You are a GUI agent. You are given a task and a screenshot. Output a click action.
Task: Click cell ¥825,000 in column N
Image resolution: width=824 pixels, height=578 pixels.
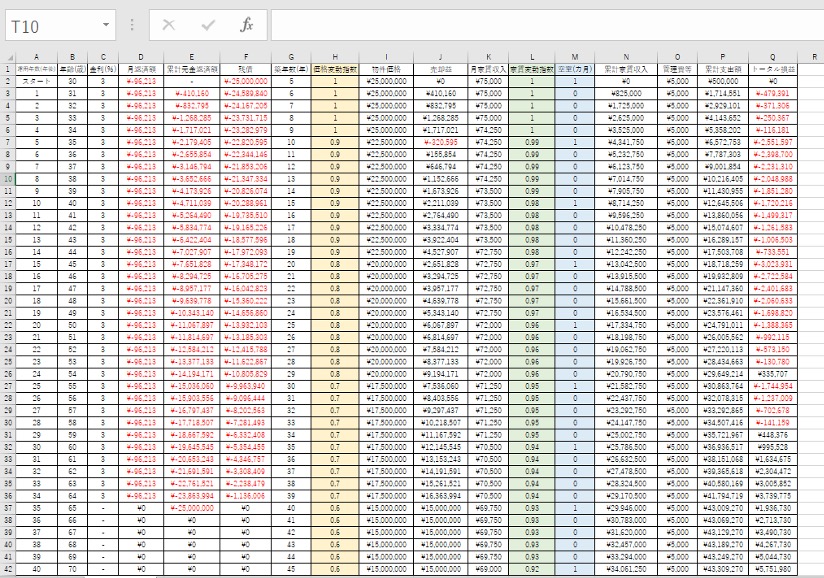(x=626, y=93)
